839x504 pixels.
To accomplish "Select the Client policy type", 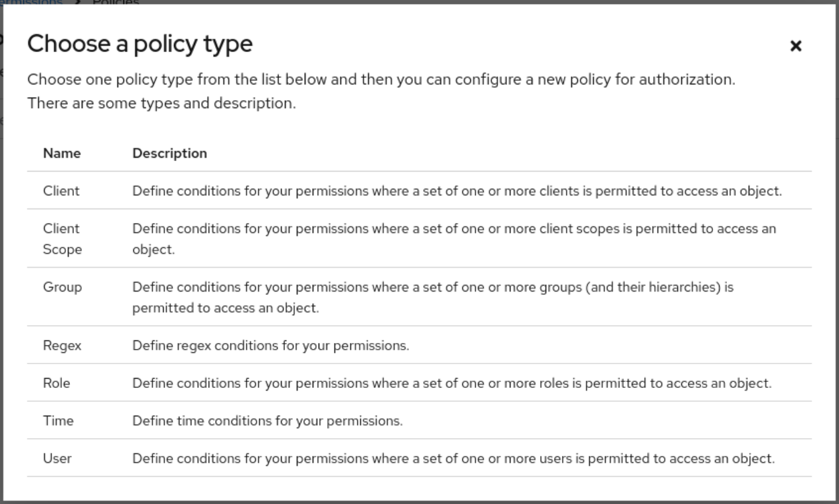I will tap(60, 191).
